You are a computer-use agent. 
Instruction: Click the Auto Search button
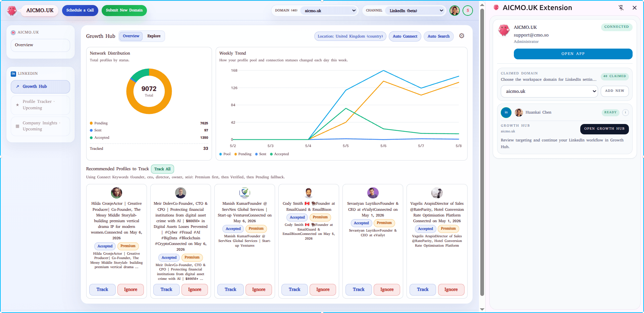click(x=438, y=36)
